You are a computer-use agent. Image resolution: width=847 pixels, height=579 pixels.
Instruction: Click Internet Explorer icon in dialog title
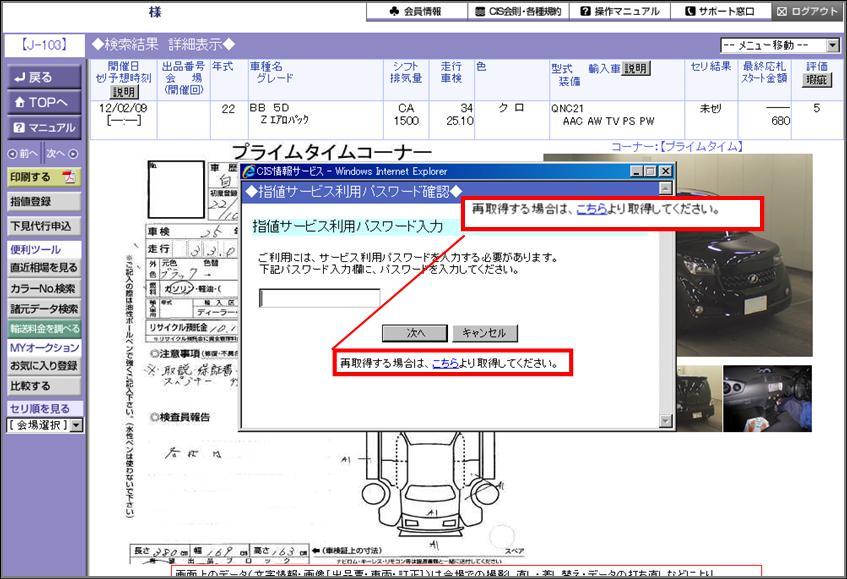point(248,172)
